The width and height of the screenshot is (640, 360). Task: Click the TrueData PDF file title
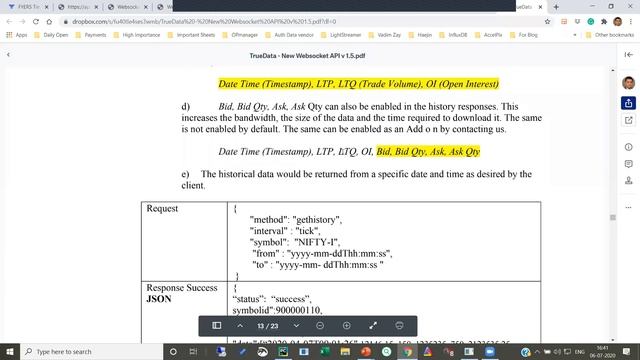coord(307,56)
